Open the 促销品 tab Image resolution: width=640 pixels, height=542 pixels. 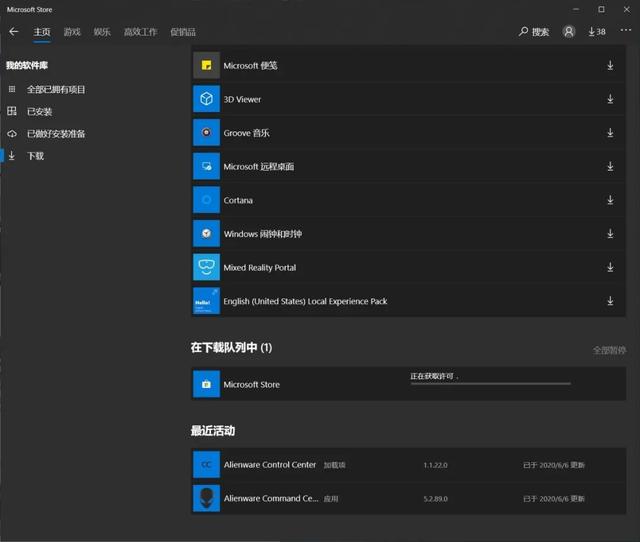coord(183,32)
